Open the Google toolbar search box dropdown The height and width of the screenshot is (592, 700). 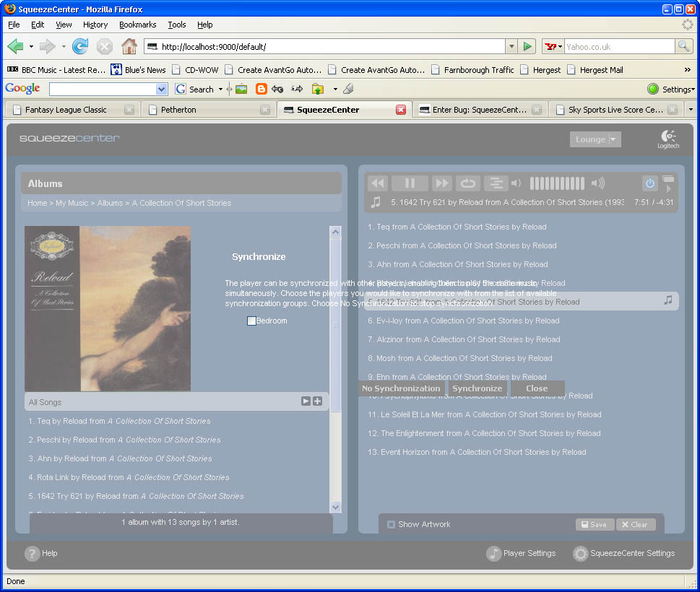161,90
